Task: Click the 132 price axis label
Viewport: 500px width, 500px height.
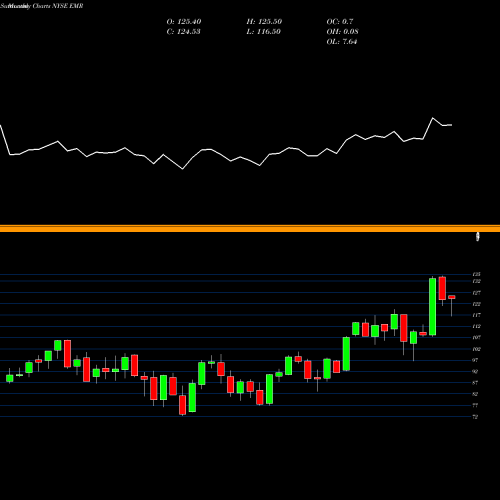Action: point(477,281)
